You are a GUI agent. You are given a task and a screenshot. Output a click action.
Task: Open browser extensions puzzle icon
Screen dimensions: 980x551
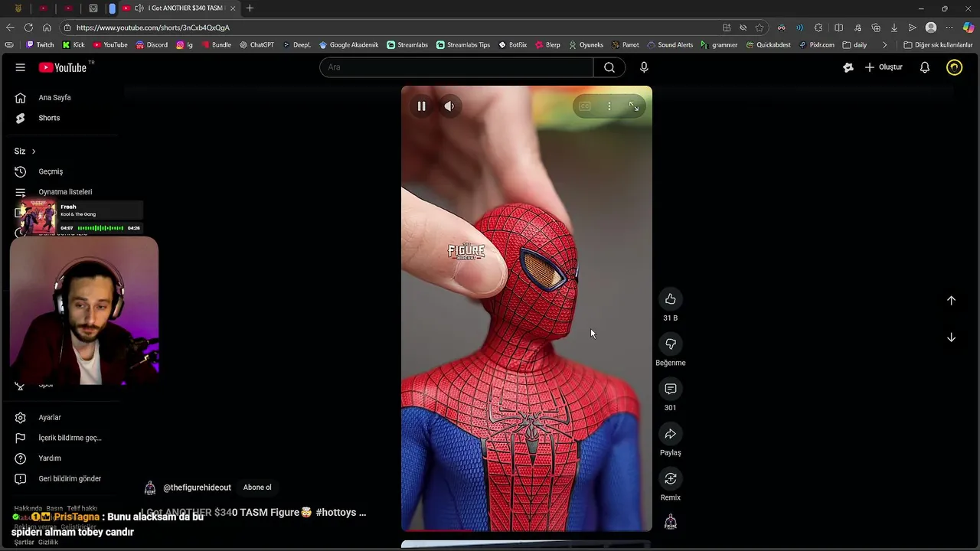click(x=818, y=28)
